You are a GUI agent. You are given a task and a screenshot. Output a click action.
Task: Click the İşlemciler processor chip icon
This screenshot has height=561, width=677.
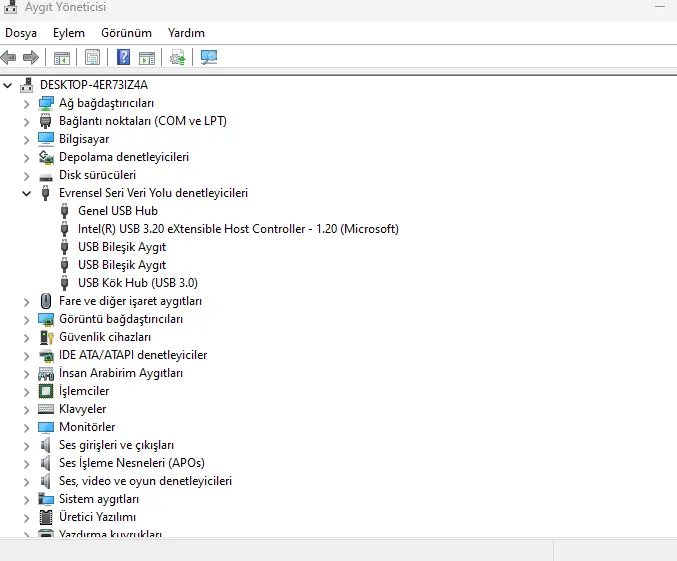(x=46, y=391)
